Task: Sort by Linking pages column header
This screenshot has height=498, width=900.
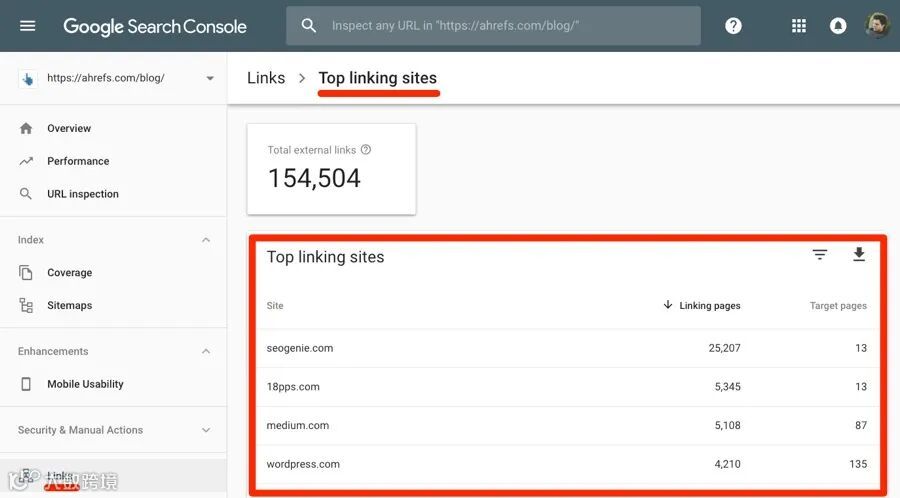Action: click(709, 306)
